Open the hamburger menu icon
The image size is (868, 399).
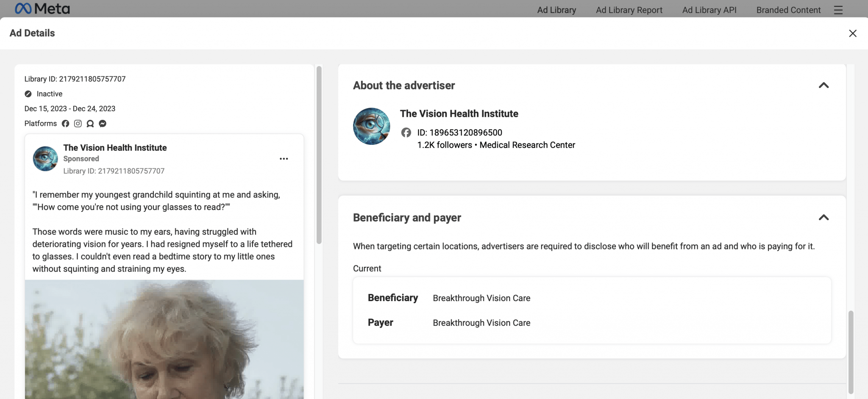(838, 10)
